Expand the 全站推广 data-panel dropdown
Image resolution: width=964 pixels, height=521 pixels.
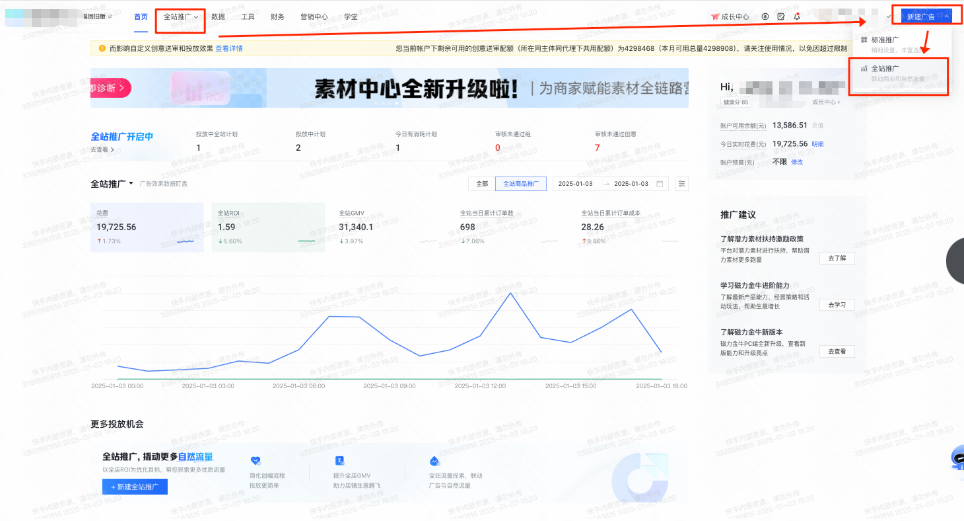tap(112, 183)
